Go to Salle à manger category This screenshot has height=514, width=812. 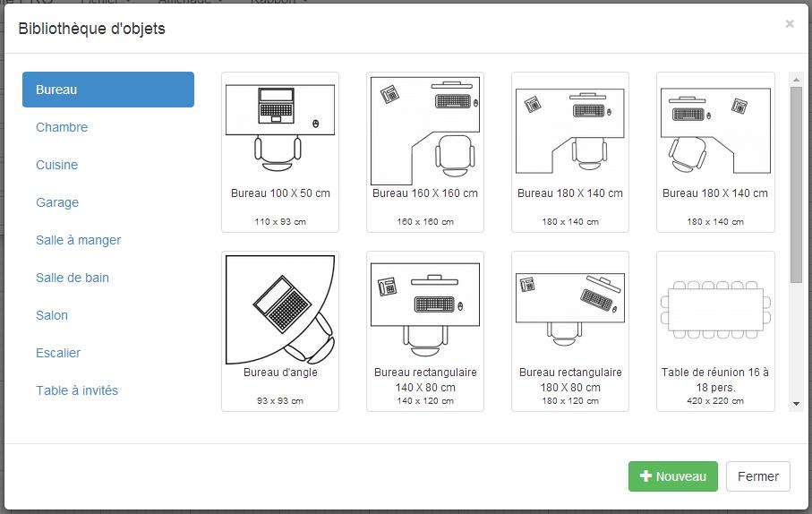(79, 240)
